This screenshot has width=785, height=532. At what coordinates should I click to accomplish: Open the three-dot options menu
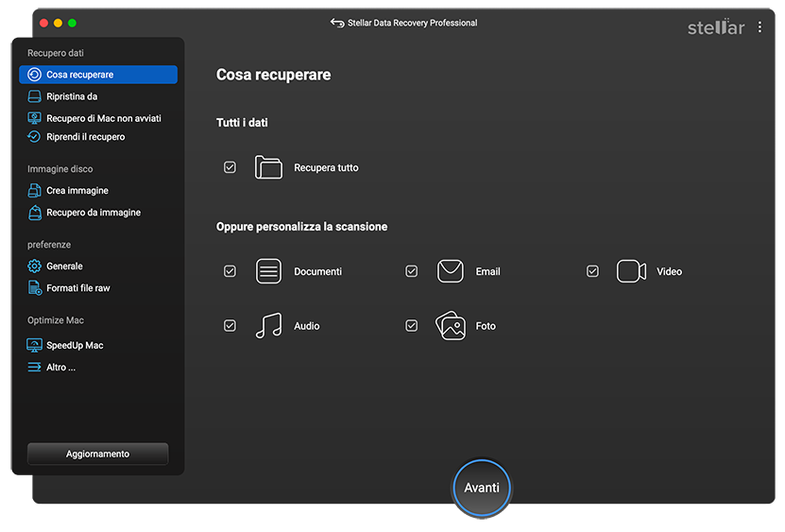tap(759, 27)
